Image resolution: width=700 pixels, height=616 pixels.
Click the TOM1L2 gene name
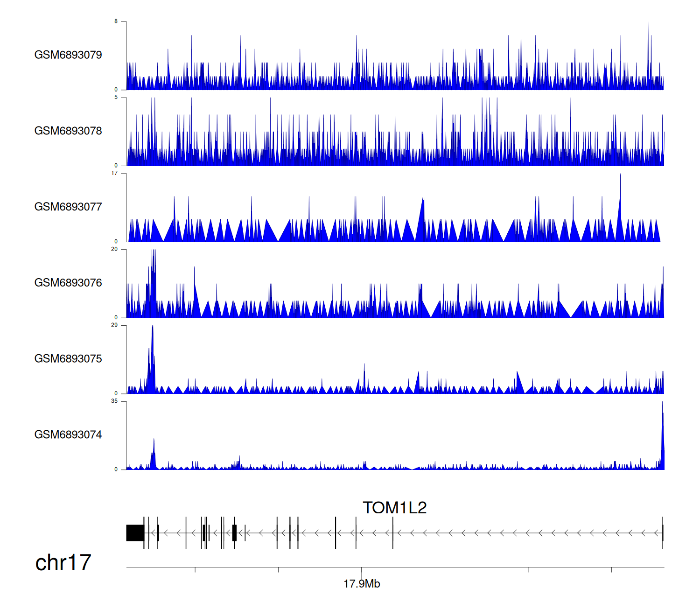(394, 508)
